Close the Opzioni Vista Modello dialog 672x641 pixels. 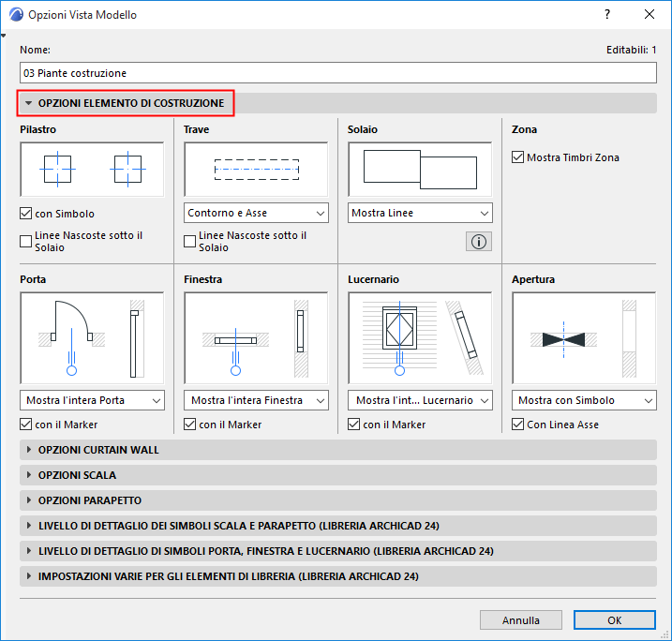coord(650,15)
